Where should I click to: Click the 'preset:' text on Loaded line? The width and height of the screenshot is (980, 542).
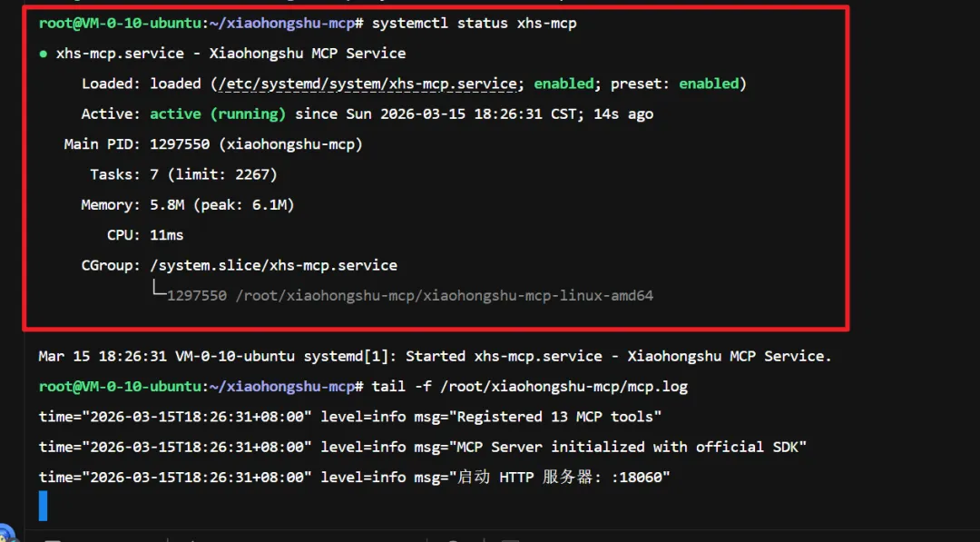pyautogui.click(x=640, y=84)
